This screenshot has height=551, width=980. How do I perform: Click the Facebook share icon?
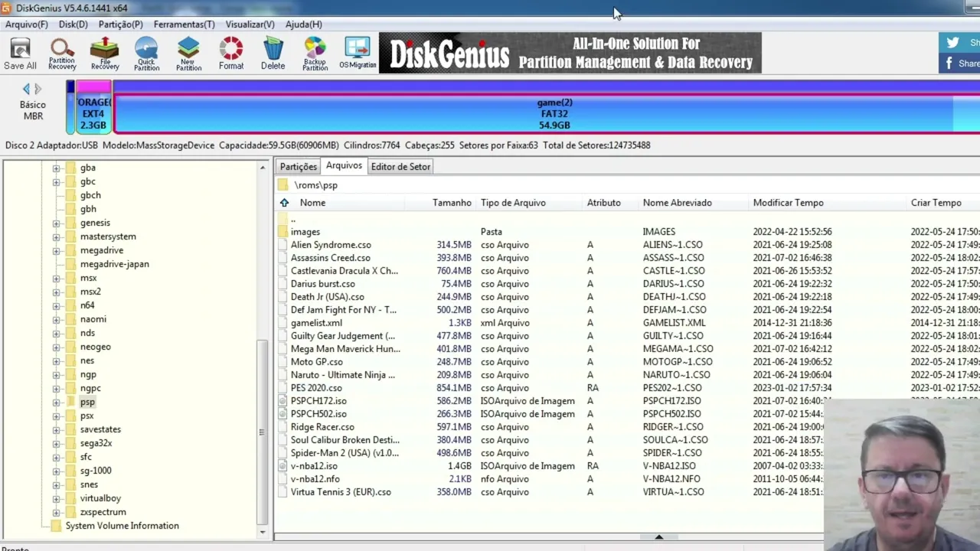point(949,64)
